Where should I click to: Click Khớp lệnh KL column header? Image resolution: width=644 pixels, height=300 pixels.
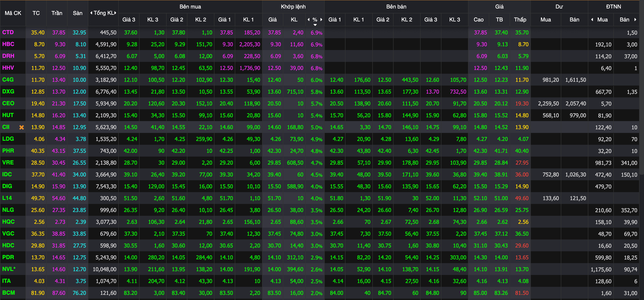click(x=294, y=19)
